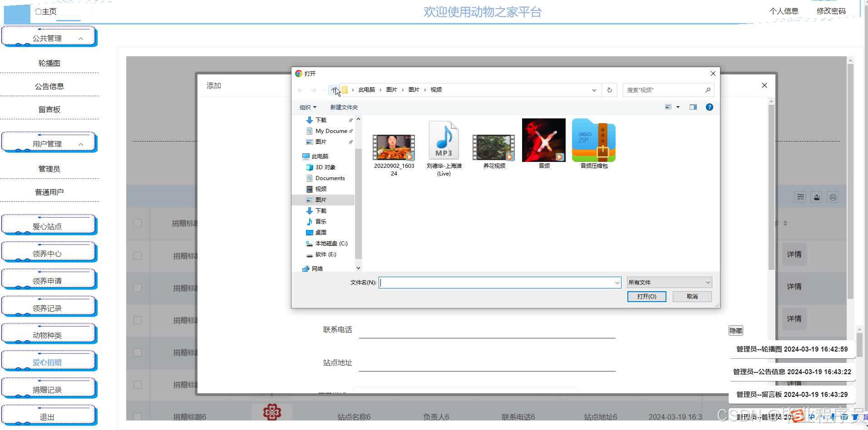The image size is (868, 430).
Task: Collapse the 用户管理 sidebar section
Action: [81, 144]
